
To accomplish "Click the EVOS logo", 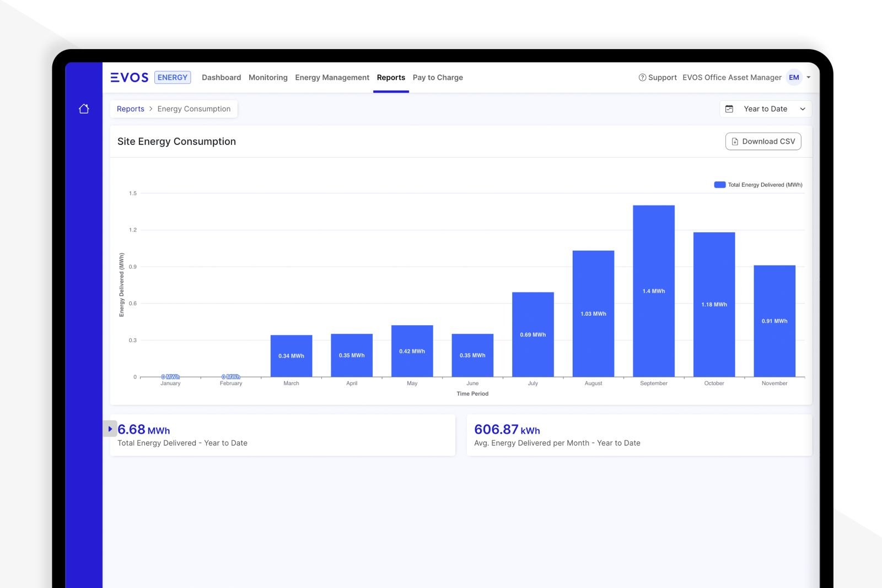I will click(x=130, y=78).
